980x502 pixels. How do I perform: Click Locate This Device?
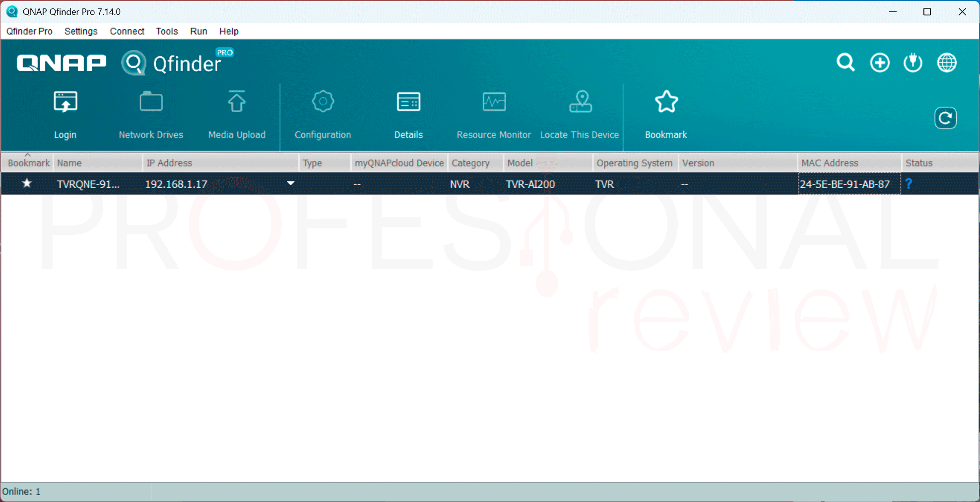(x=580, y=115)
